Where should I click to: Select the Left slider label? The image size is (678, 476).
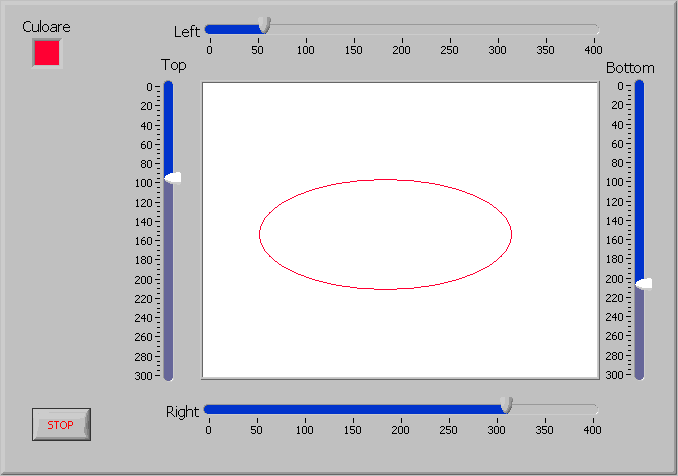tap(187, 31)
